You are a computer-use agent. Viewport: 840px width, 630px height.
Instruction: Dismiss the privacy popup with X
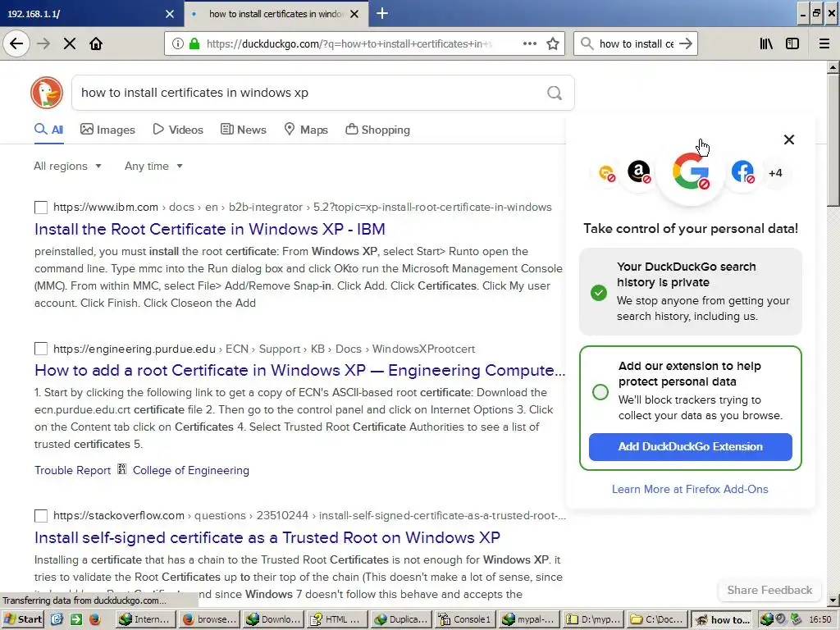[788, 139]
